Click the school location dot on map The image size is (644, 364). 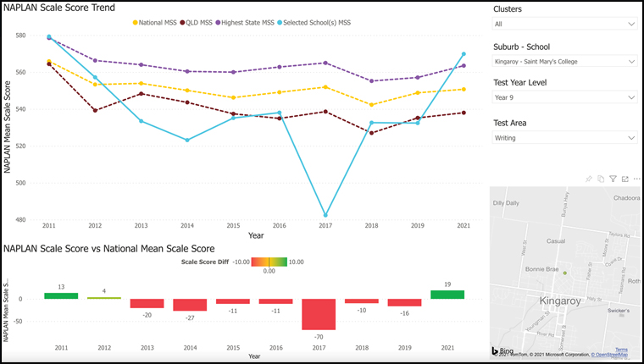click(564, 273)
